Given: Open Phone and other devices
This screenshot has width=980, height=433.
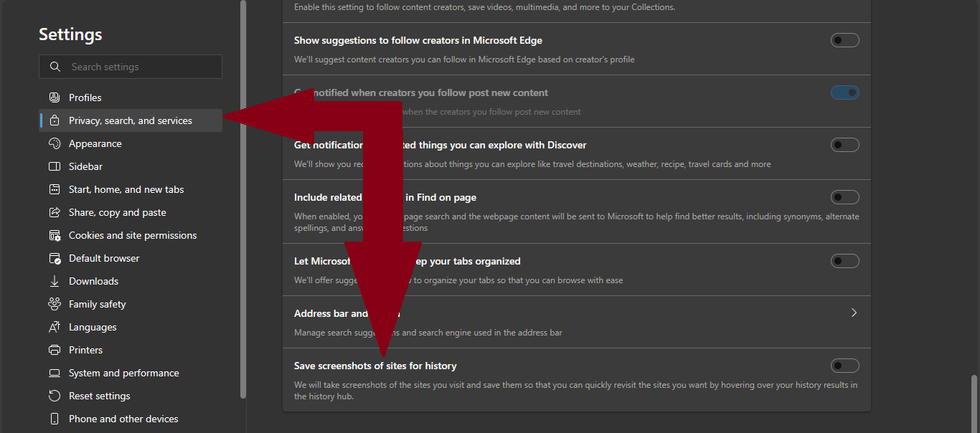Looking at the screenshot, I should [131, 419].
